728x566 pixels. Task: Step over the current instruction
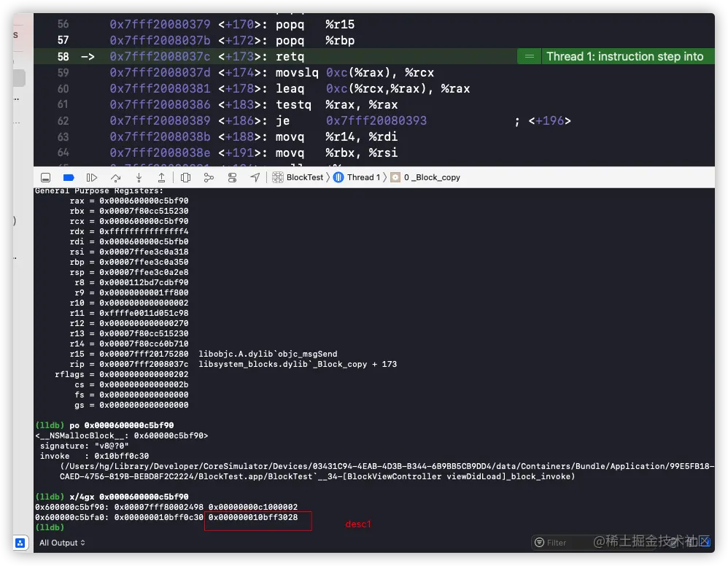tap(115, 177)
